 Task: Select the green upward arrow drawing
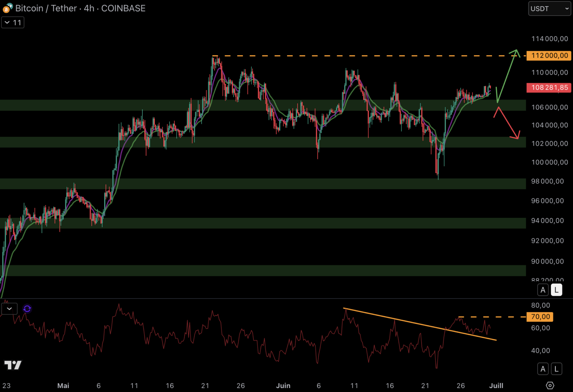507,75
